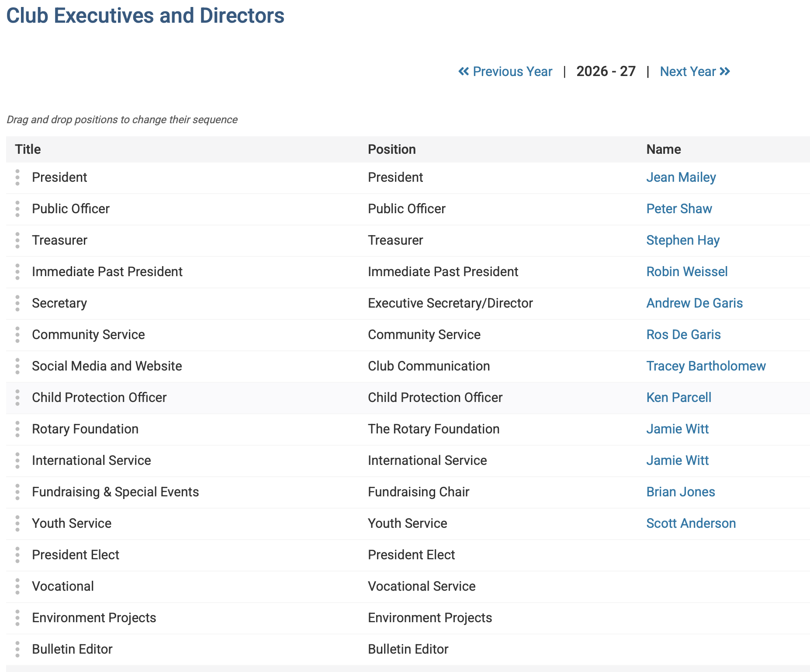Image resolution: width=810 pixels, height=672 pixels.
Task: Click the Bulletin Editor position cell
Action: pos(408,649)
